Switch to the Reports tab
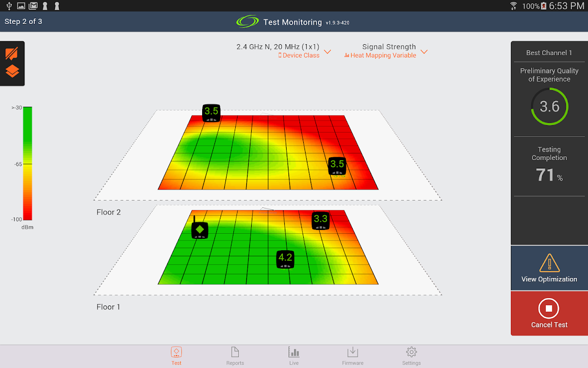Image resolution: width=588 pixels, height=368 pixels. coord(235,356)
